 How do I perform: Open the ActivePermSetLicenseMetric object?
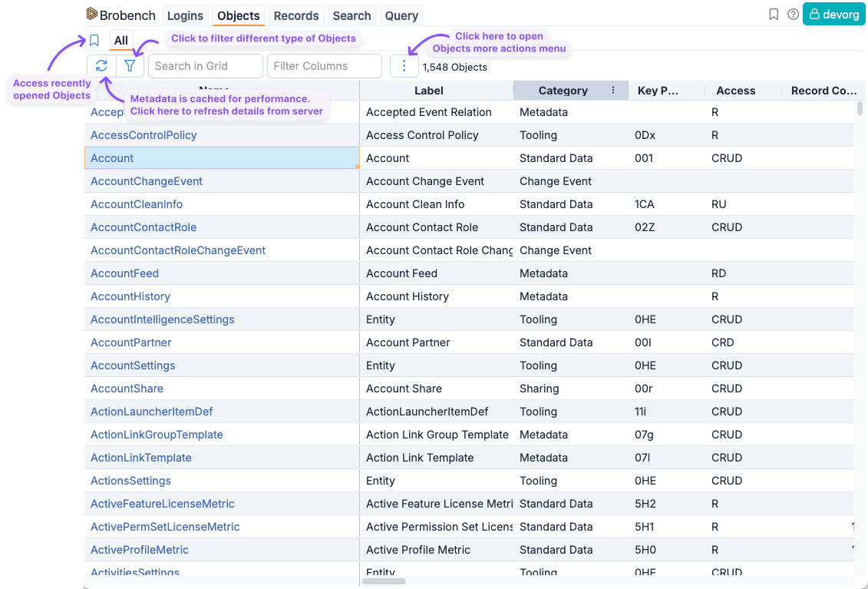(x=165, y=527)
